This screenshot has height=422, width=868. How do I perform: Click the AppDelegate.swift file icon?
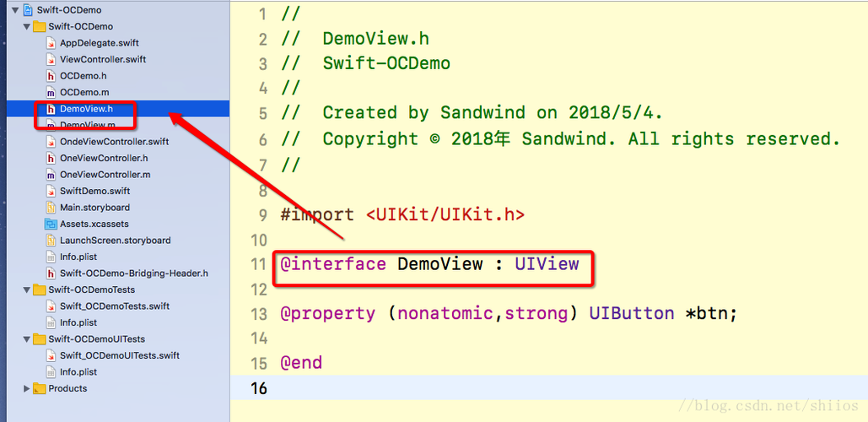click(x=51, y=43)
